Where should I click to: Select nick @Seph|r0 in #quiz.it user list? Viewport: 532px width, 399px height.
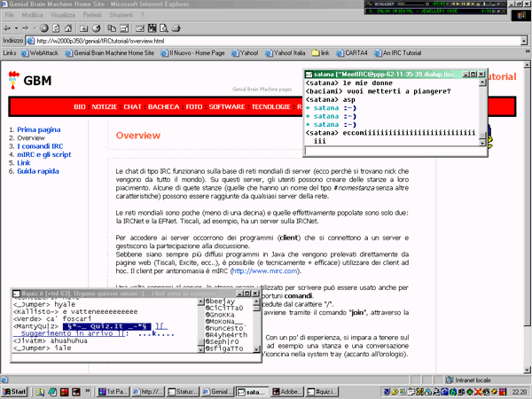[222, 341]
